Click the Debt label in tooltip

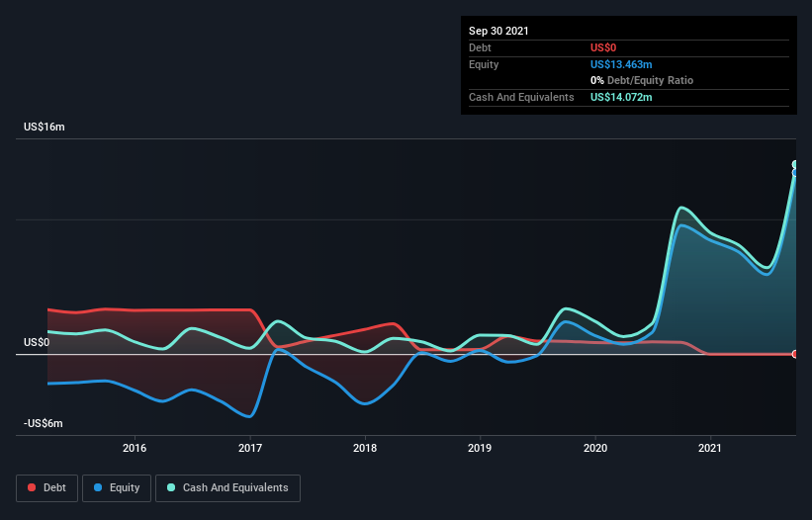click(480, 47)
